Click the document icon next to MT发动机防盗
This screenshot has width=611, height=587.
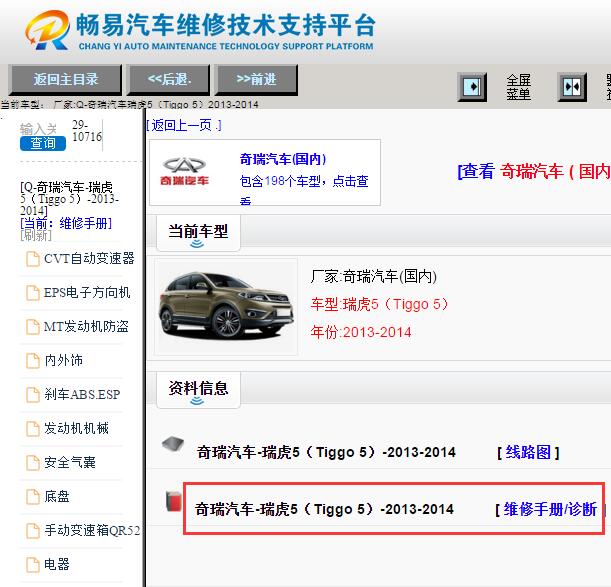[x=33, y=327]
